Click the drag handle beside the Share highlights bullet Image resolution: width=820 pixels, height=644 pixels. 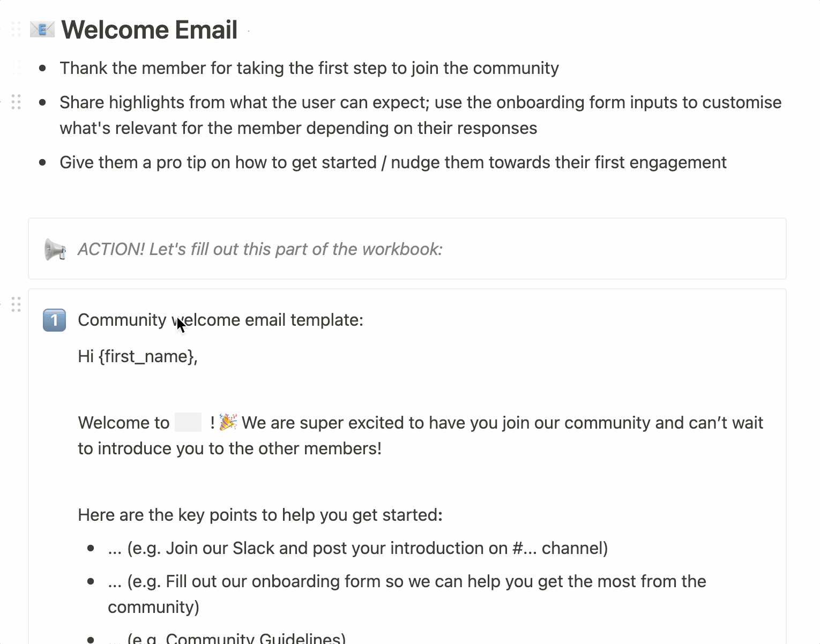tap(16, 102)
